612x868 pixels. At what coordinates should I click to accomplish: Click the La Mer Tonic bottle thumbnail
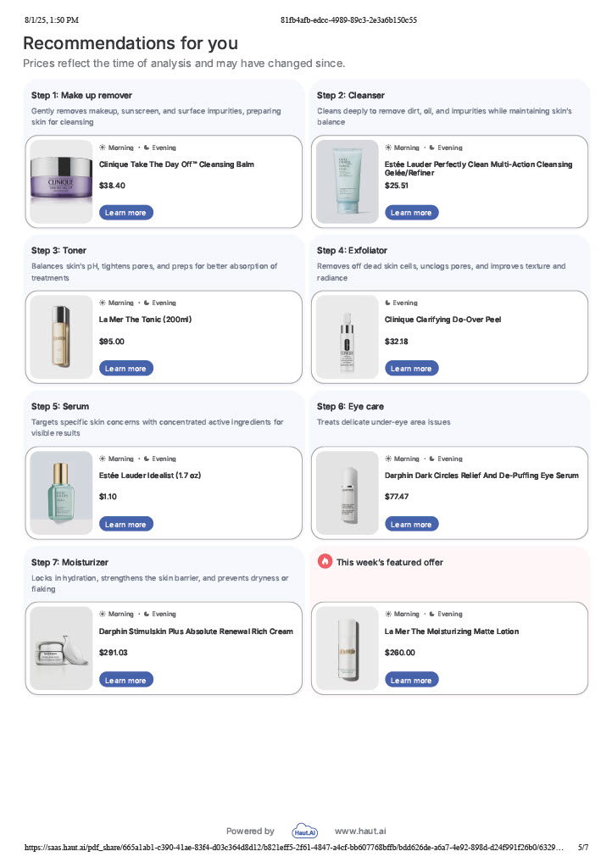60,337
